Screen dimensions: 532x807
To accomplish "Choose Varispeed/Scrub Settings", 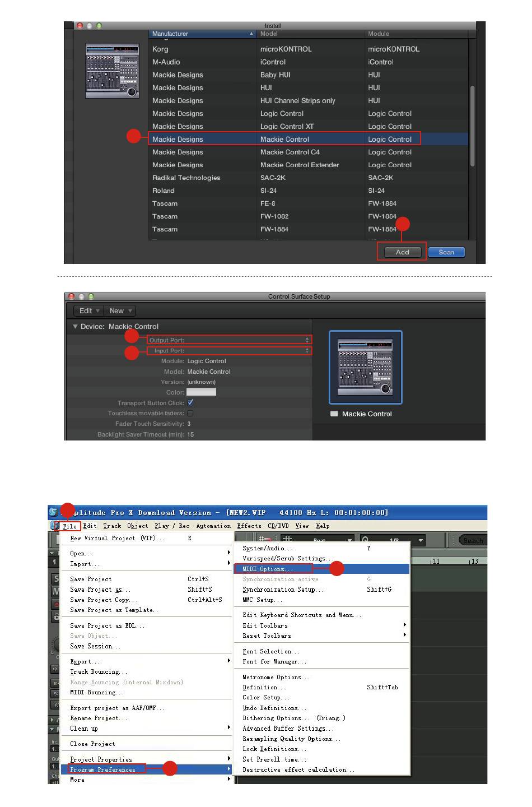I will (x=322, y=558).
